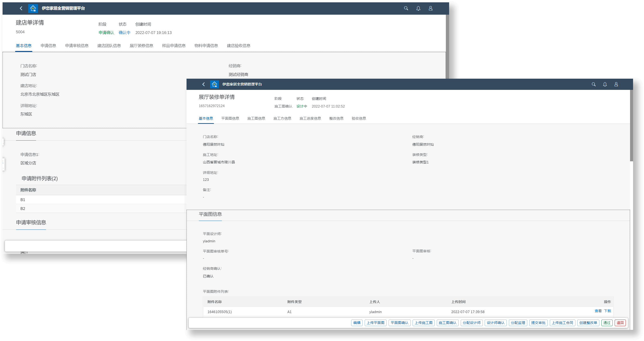644x341 pixels.
Task: Switch to 施工进度信息 tab
Action: point(310,118)
